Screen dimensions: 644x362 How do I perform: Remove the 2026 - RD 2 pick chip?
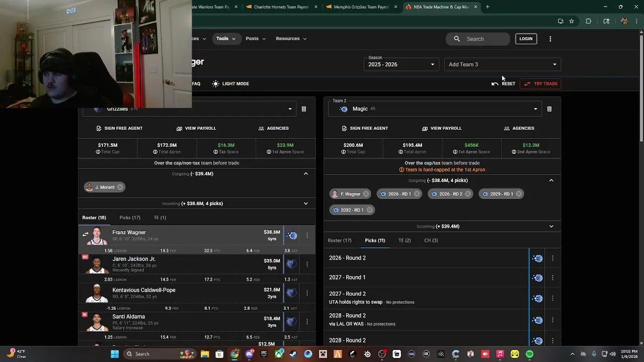pos(468,194)
